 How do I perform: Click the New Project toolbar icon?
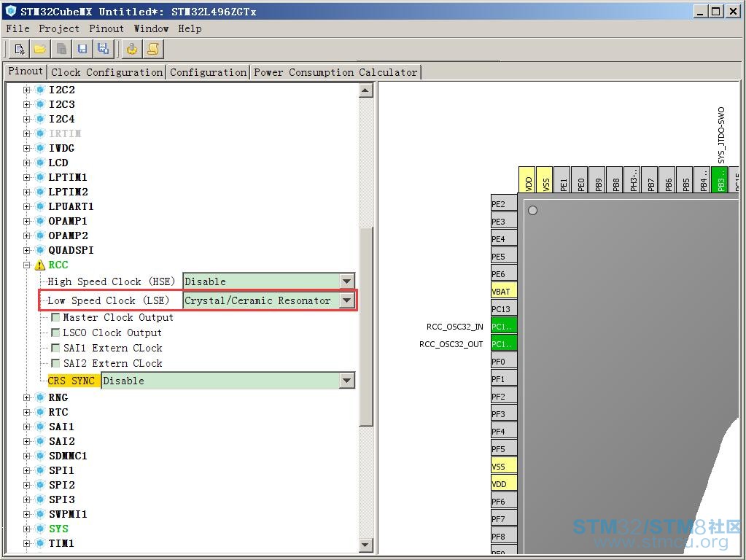[20, 49]
